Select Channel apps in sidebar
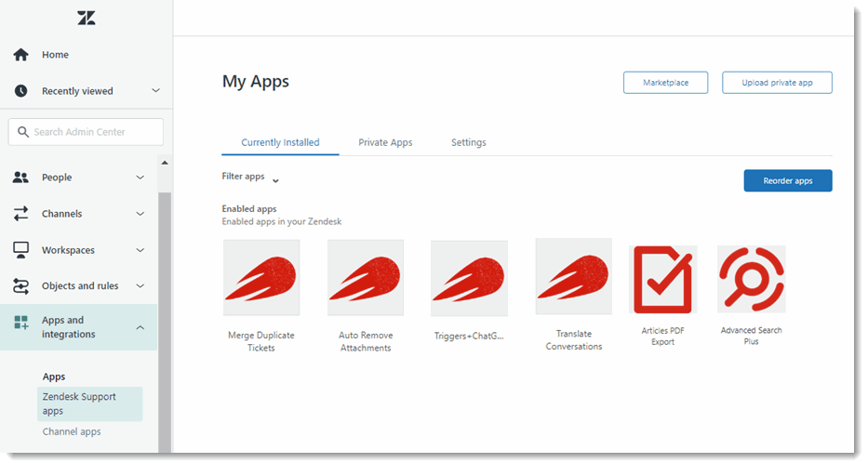868x463 pixels. point(72,432)
